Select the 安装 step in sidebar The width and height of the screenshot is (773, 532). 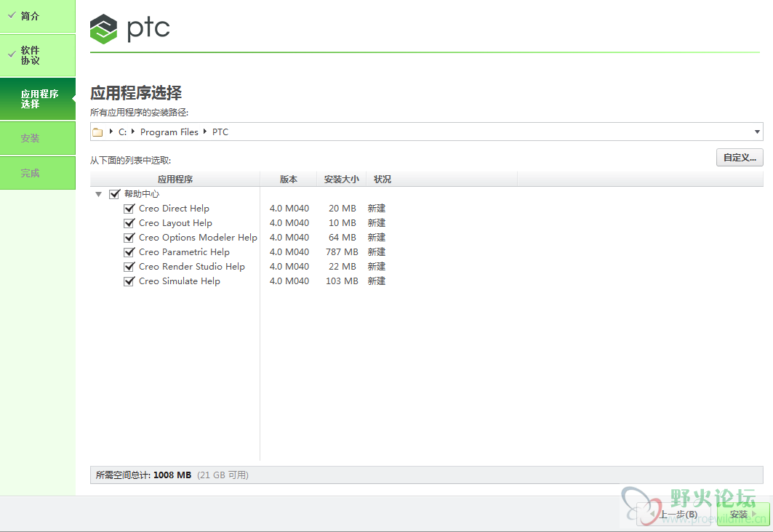pos(38,138)
